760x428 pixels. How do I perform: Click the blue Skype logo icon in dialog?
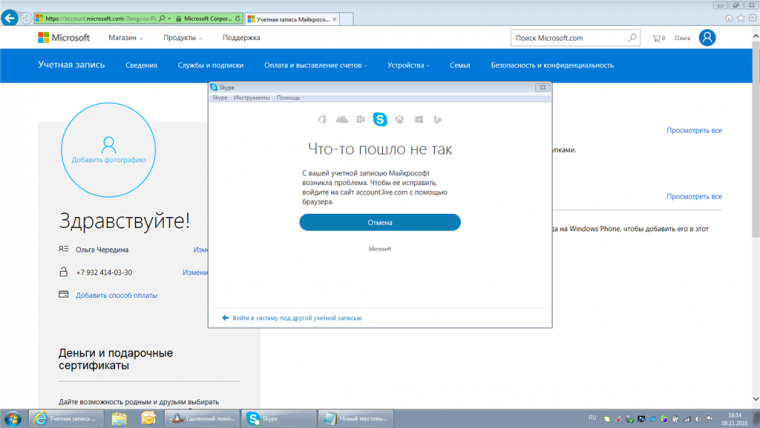pyautogui.click(x=380, y=119)
